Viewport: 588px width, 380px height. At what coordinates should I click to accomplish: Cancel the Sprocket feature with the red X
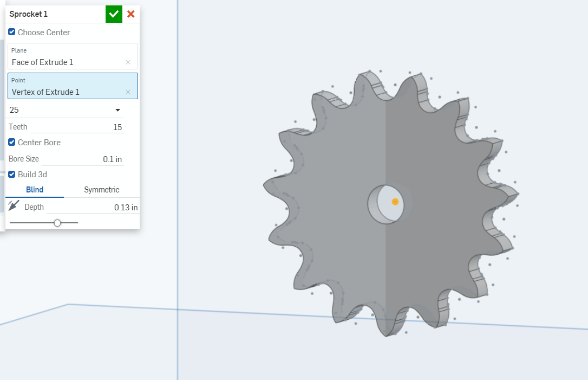[x=130, y=14]
